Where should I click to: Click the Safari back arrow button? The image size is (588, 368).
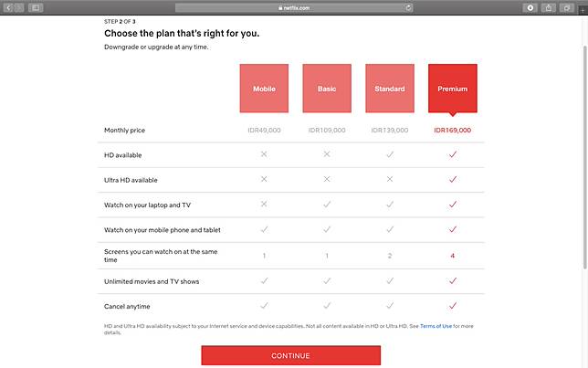pos(8,7)
